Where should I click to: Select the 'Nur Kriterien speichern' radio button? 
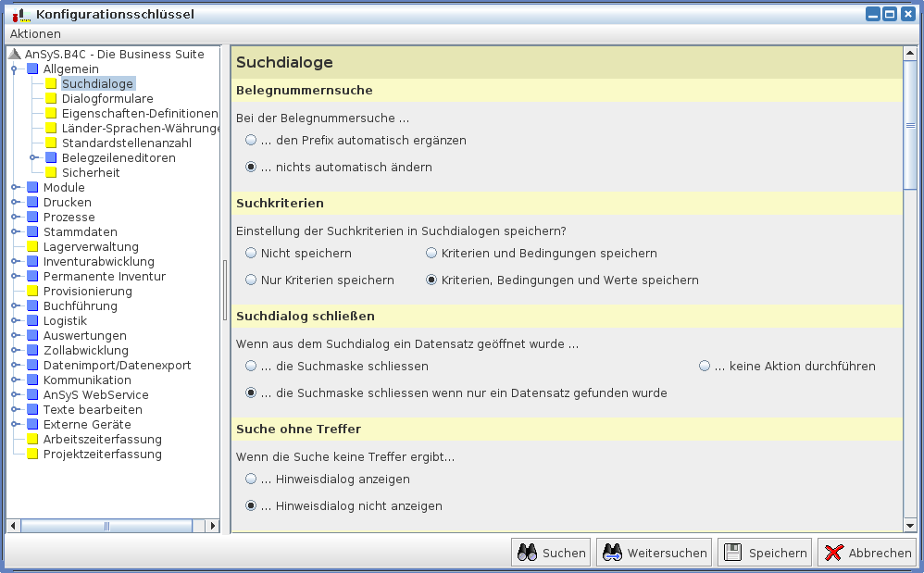coord(251,280)
